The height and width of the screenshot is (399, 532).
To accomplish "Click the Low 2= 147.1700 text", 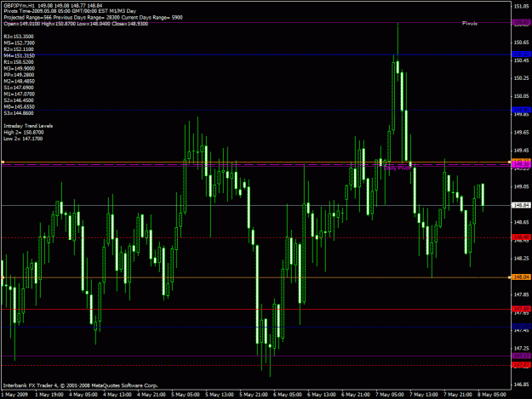I will coord(23,139).
